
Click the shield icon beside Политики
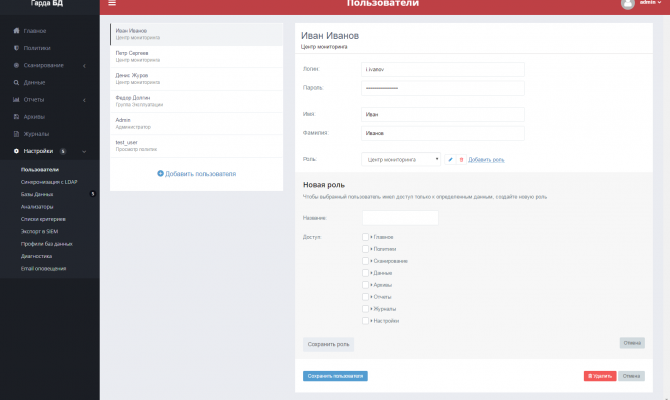[16, 48]
